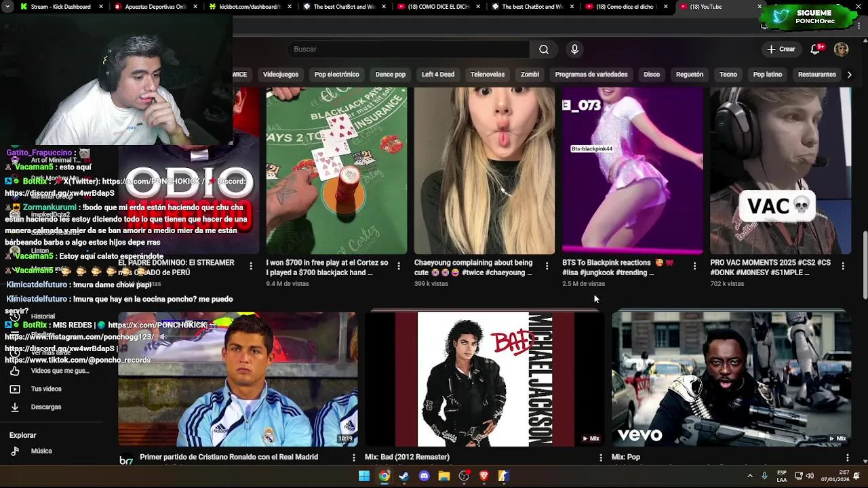Screen dimensions: 868x488
Task: Open the ESP LAA language indicator
Action: pyautogui.click(x=782, y=476)
